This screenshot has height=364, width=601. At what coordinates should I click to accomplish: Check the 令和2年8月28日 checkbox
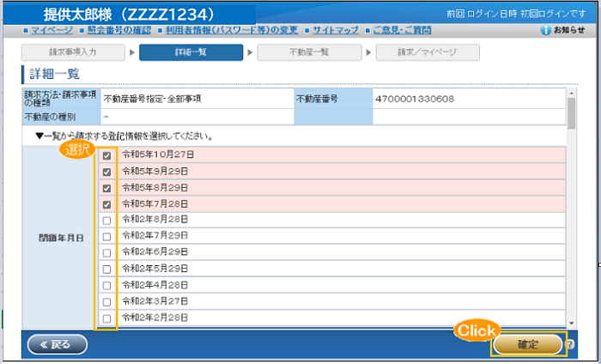coord(106,221)
